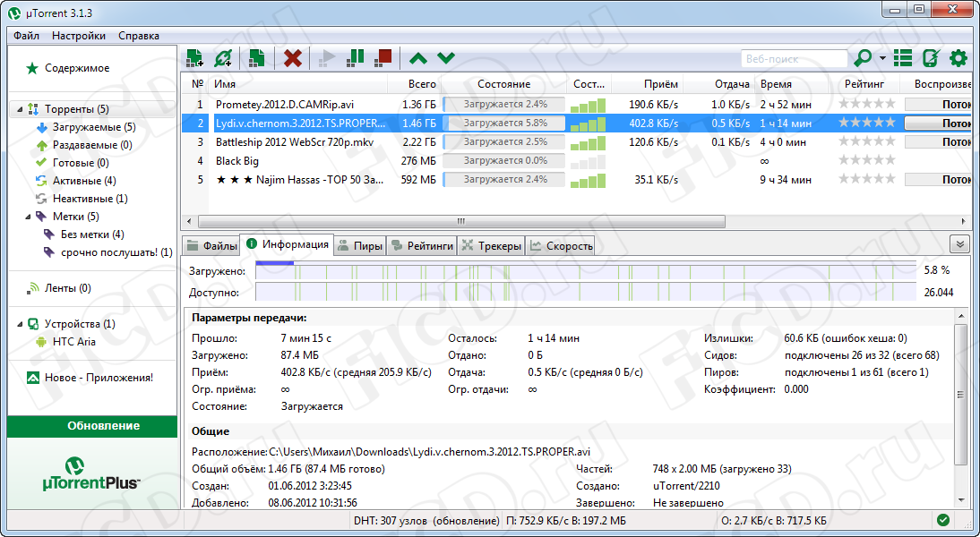Open the Справка menu
The width and height of the screenshot is (980, 537).
pos(139,36)
